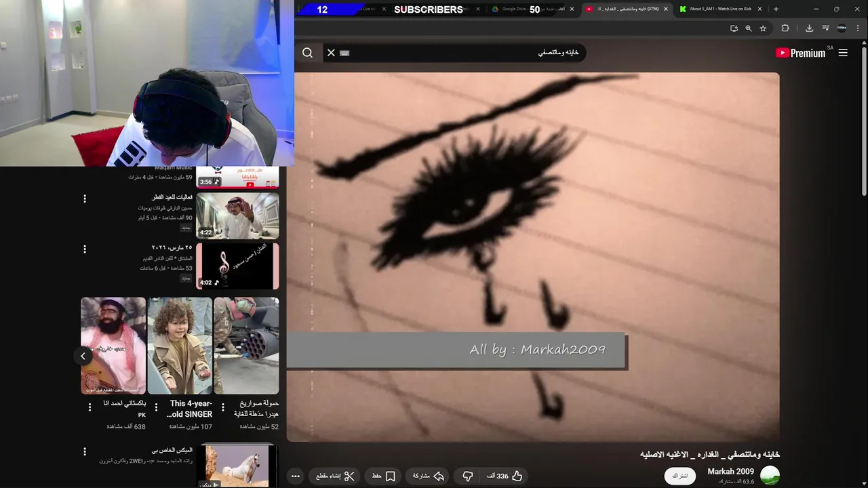Open options for This 4-year-old SINGER short
This screenshot has width=868, height=488.
point(156,407)
